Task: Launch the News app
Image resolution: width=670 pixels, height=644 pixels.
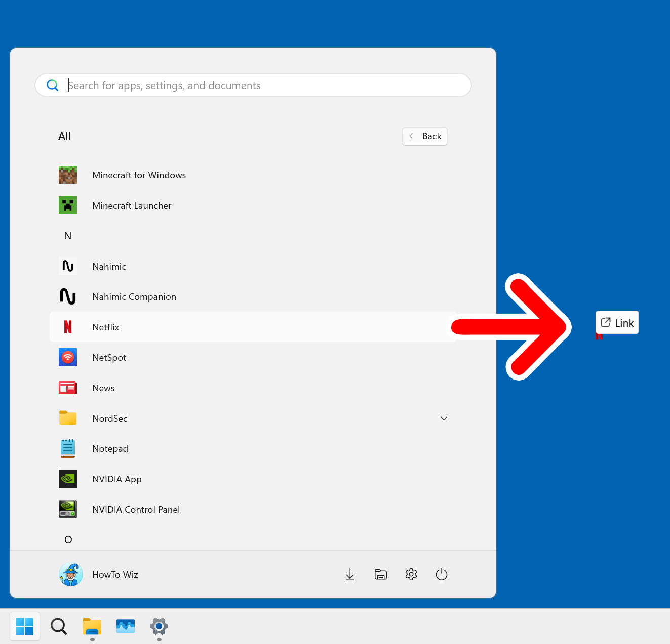Action: coord(103,388)
